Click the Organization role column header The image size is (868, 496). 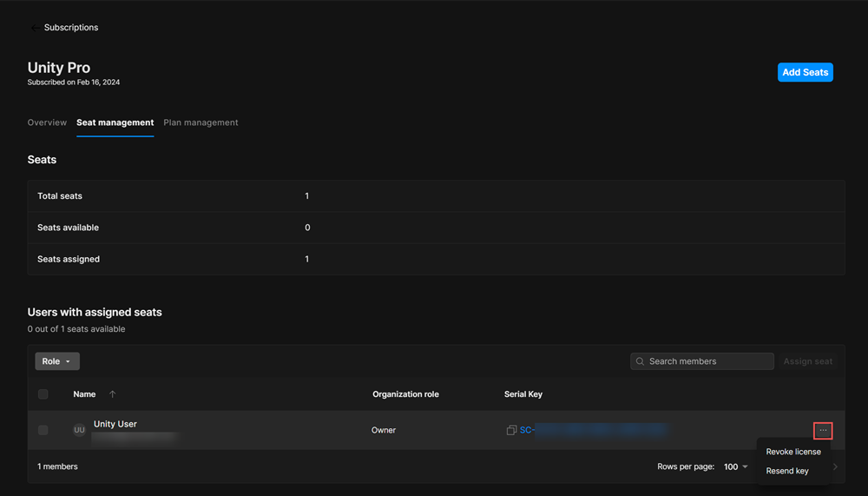click(405, 394)
